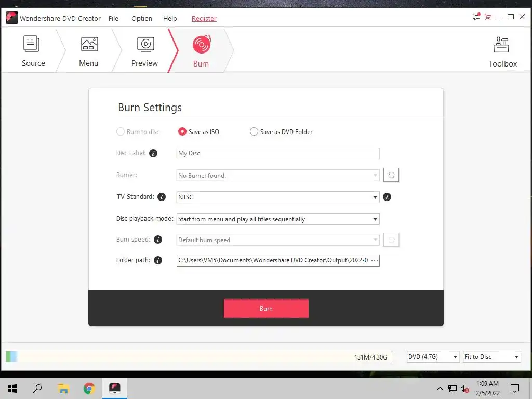The width and height of the screenshot is (532, 399).
Task: Click the Folder path info icon
Action: point(158,260)
